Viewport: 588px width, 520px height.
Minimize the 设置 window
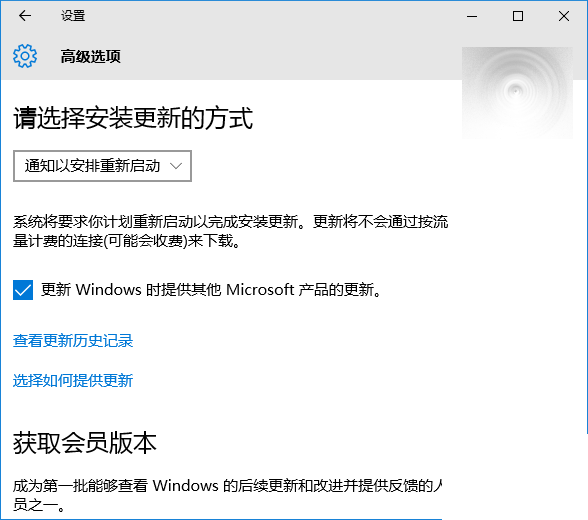472,16
